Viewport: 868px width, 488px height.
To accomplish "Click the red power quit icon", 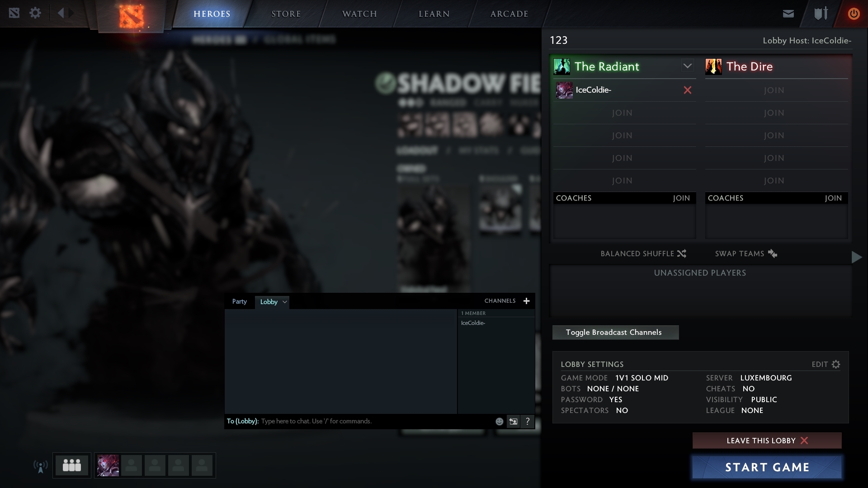I will [854, 14].
